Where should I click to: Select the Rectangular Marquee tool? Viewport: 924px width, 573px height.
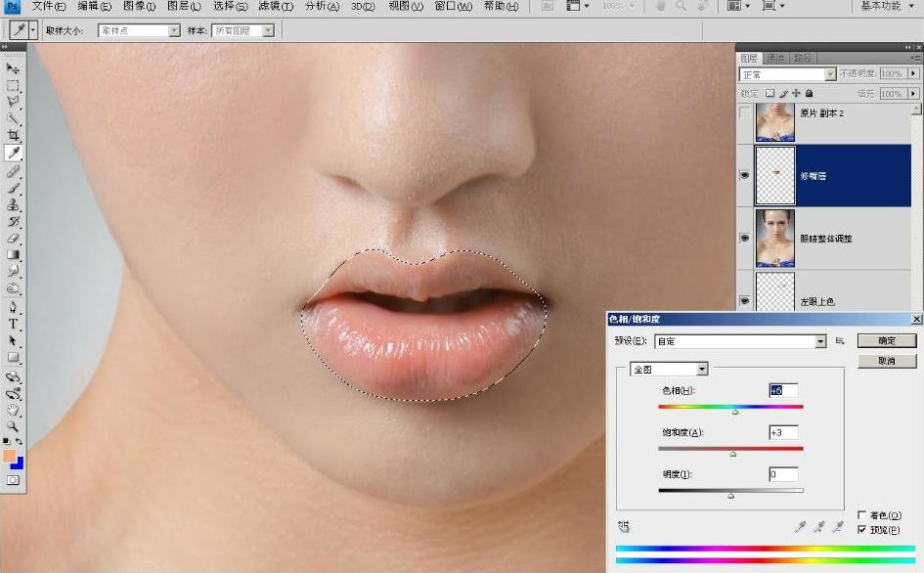tap(13, 85)
